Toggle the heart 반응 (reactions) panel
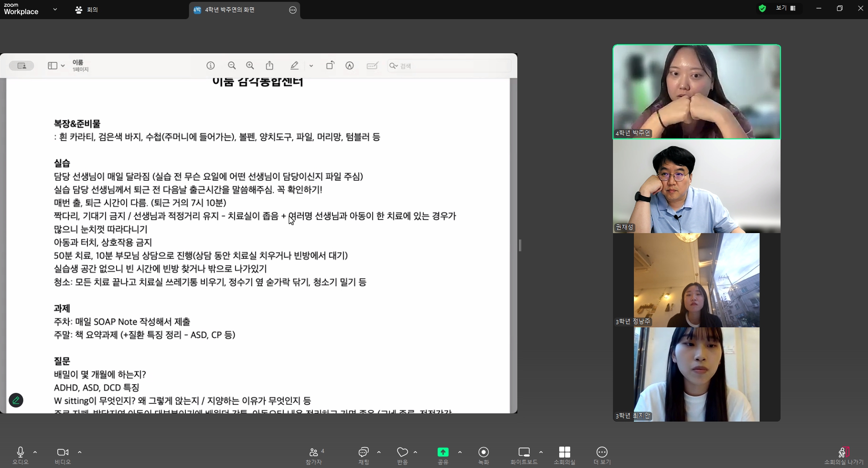 401,455
